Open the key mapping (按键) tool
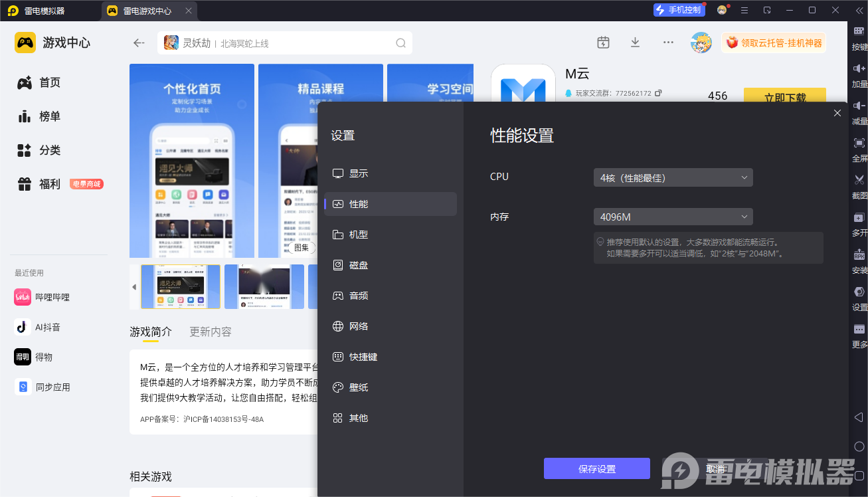868x497 pixels. pos(859,32)
